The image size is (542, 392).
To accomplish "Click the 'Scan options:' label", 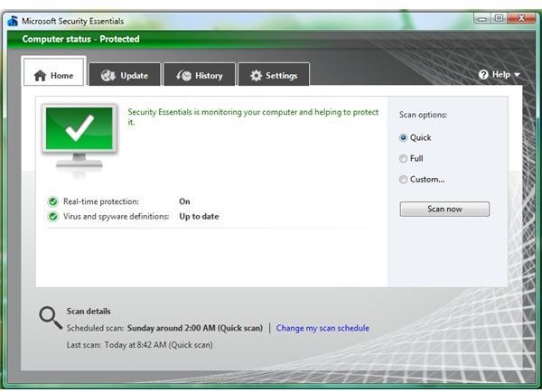I will 423,115.
